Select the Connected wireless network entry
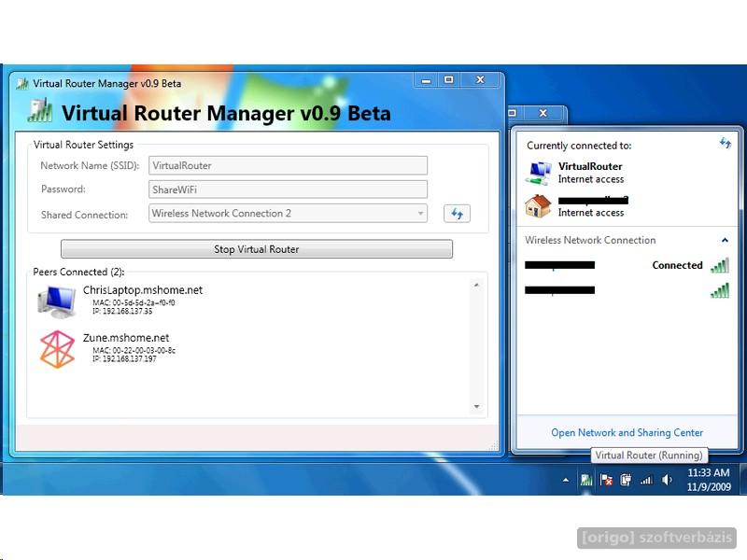 click(x=627, y=265)
